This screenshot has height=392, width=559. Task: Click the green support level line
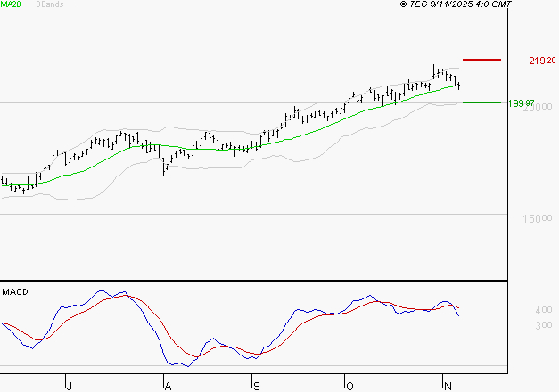pos(481,102)
